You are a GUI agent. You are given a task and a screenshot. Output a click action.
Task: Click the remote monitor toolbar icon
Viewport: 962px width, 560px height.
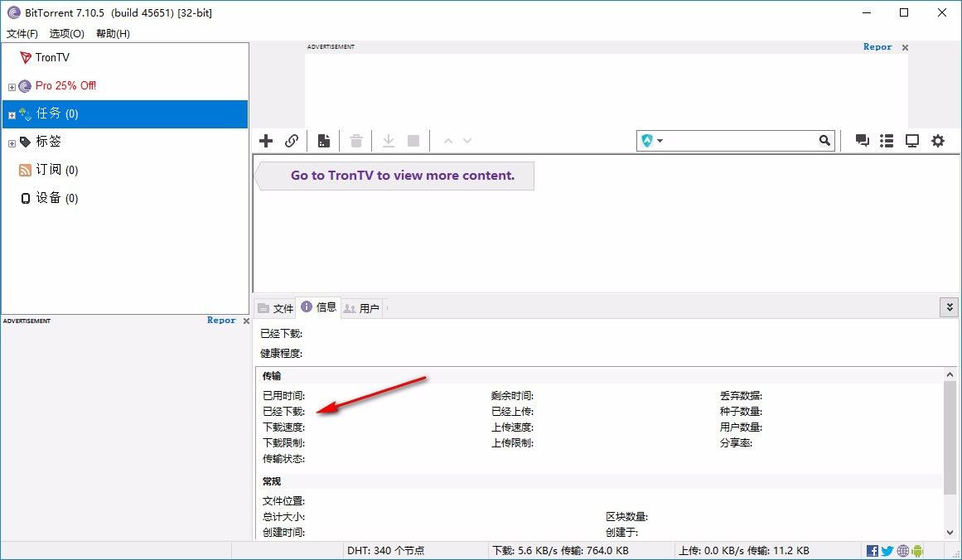(912, 141)
